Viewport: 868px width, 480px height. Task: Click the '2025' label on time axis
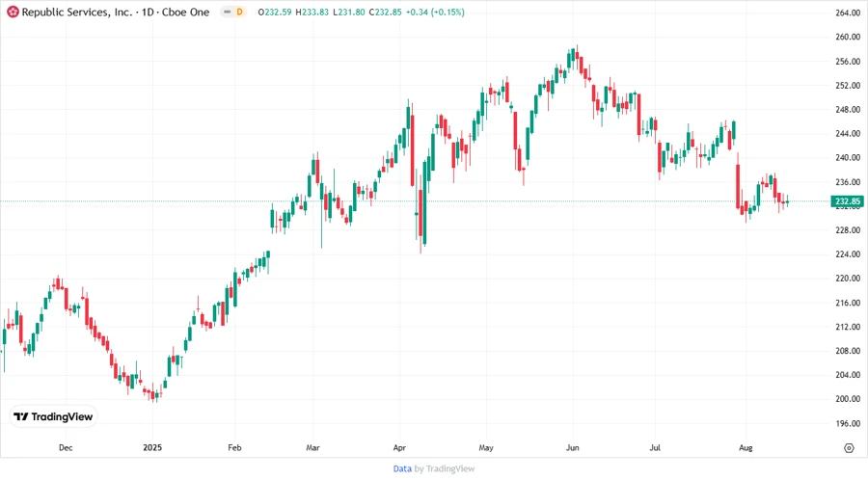pyautogui.click(x=152, y=447)
